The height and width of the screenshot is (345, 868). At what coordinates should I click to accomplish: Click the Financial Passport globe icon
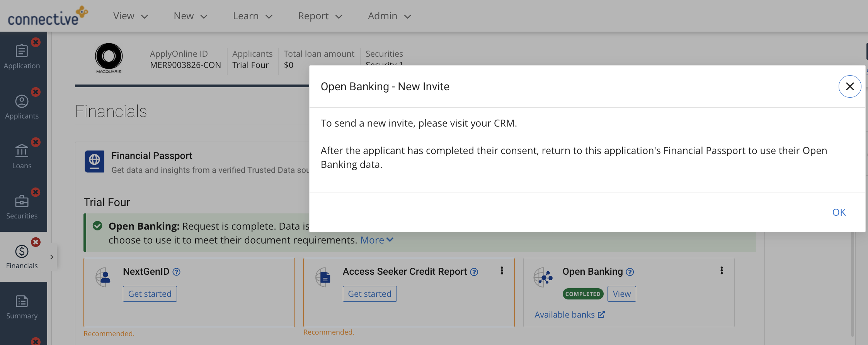coord(94,161)
